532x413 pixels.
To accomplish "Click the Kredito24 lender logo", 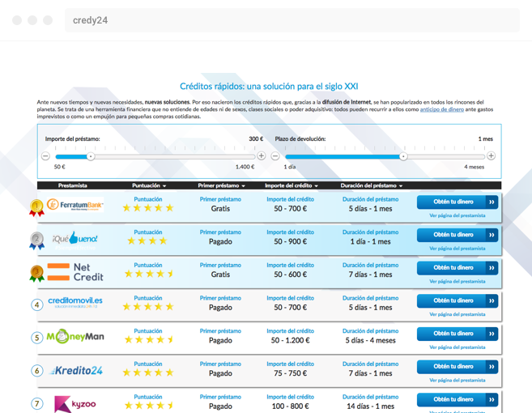I will (x=75, y=370).
